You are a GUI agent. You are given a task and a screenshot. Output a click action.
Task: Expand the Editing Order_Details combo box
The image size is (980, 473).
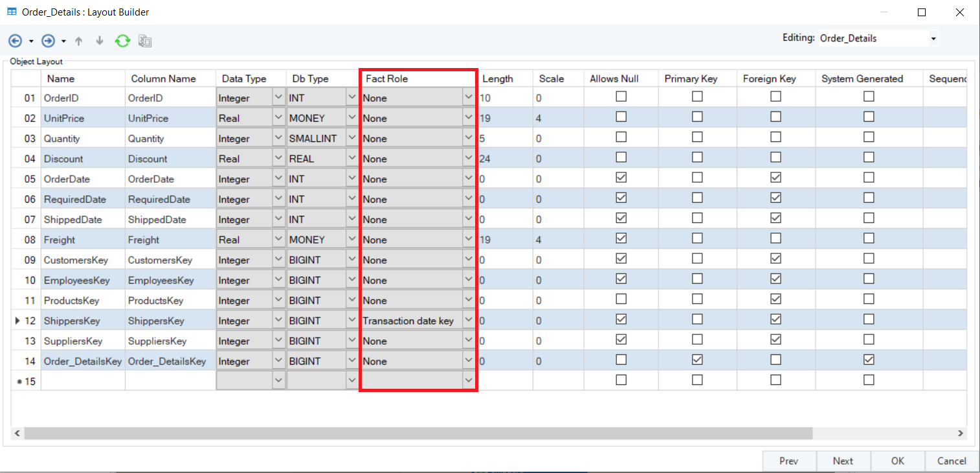(933, 39)
